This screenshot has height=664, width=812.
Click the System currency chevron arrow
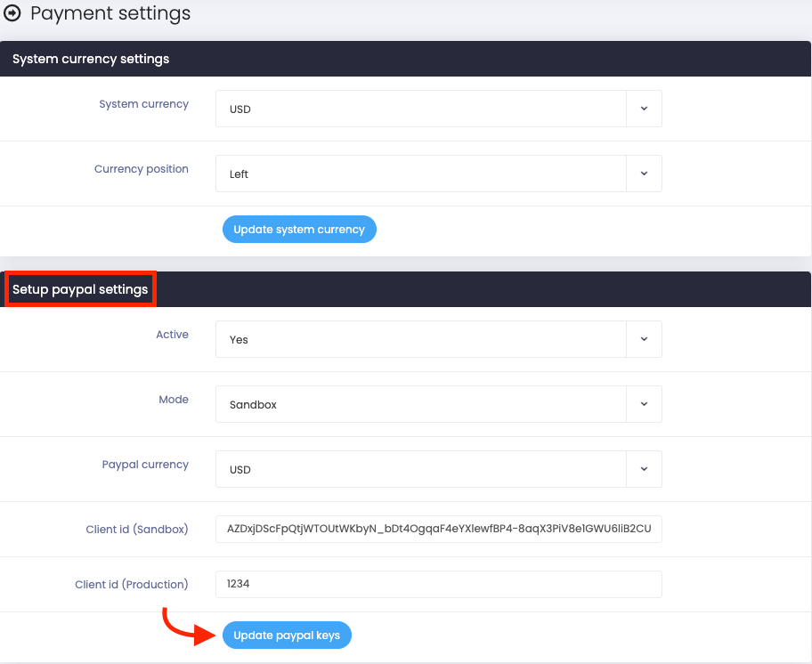[645, 109]
